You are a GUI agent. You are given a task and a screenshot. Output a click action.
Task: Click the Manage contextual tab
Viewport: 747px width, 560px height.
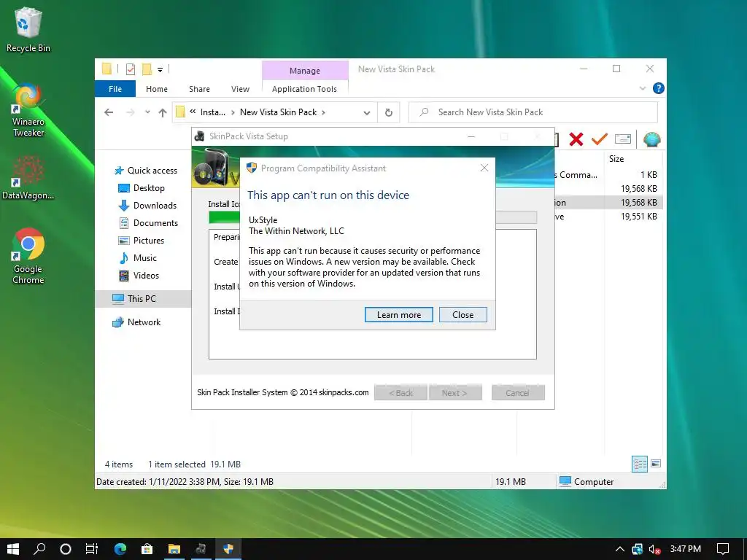pos(305,71)
